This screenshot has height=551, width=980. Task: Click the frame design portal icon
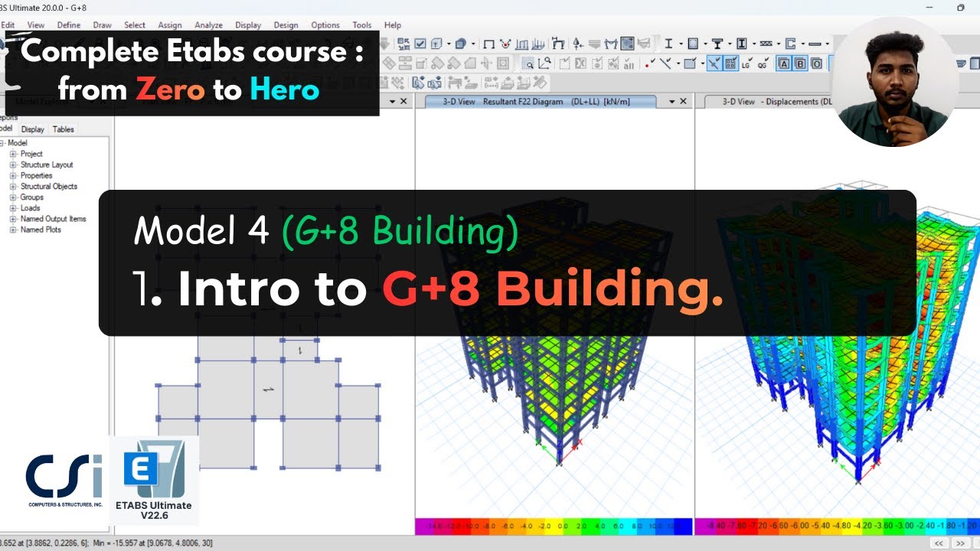tap(558, 44)
